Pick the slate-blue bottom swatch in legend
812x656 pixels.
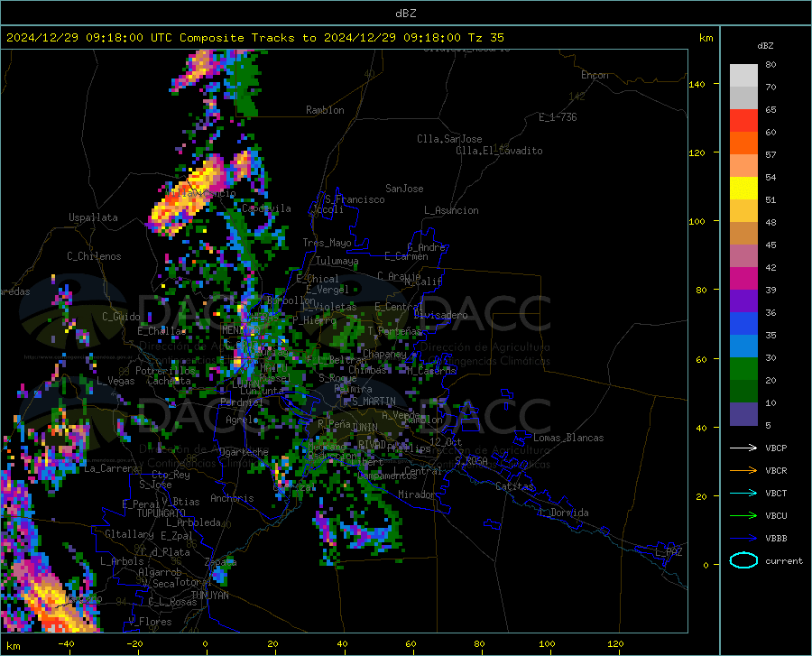click(x=743, y=413)
